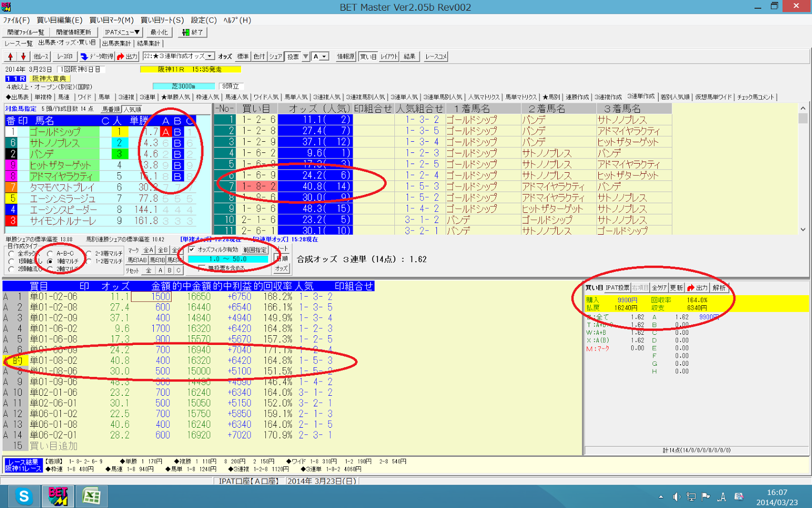The width and height of the screenshot is (812, 508).
Task: Click the cyan odds range 1.0〜50.0 field
Action: 228,259
